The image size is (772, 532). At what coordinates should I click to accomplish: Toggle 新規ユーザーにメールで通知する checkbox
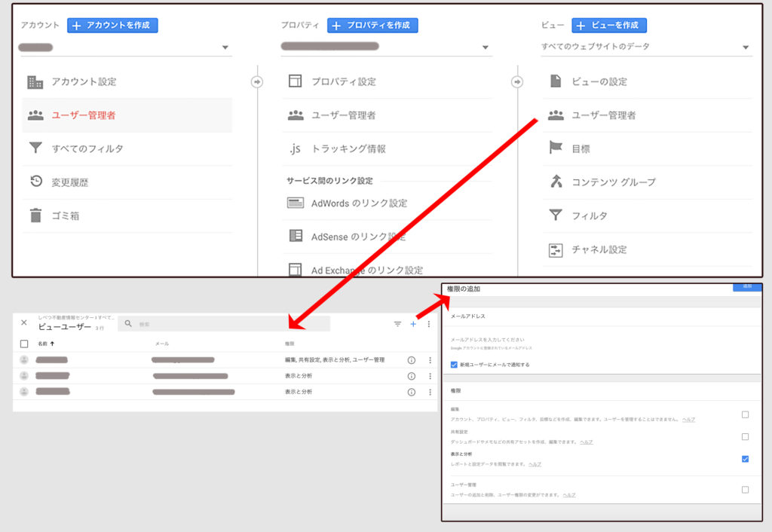454,365
